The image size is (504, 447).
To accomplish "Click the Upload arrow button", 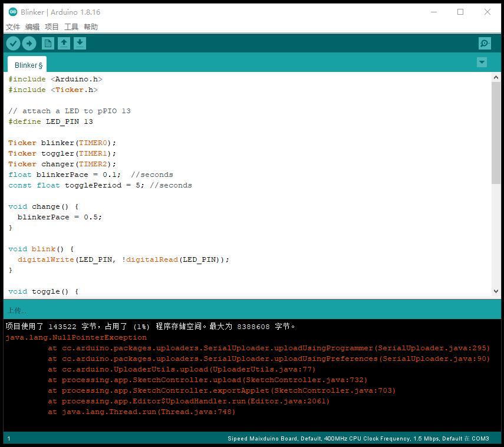I will pyautogui.click(x=29, y=44).
